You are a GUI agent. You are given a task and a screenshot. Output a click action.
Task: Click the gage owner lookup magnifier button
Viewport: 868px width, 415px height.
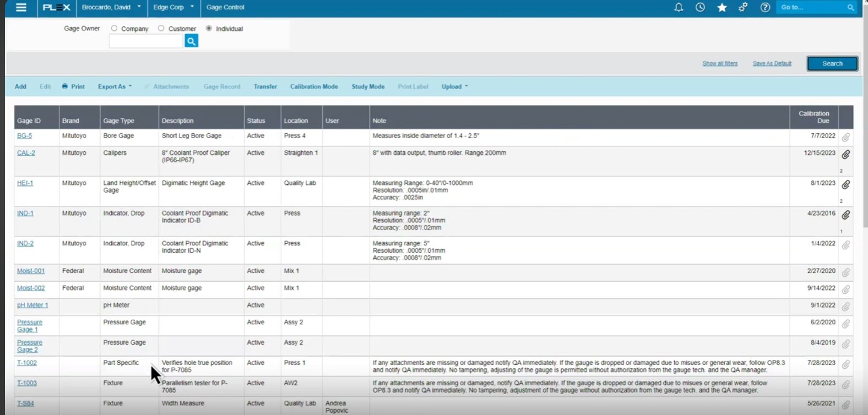pos(191,41)
